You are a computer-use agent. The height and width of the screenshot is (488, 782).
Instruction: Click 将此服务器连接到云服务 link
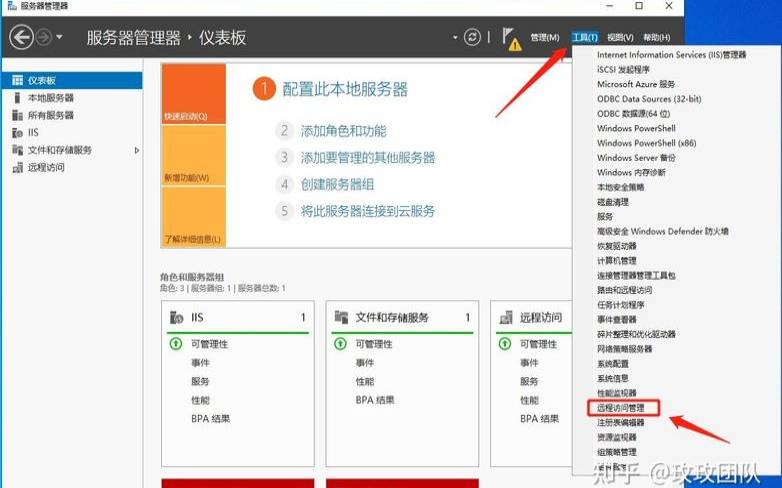pyautogui.click(x=368, y=211)
